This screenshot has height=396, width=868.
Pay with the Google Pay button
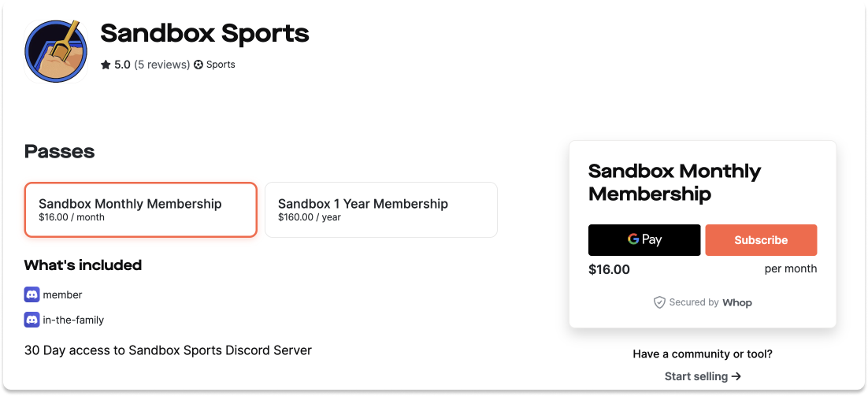coord(644,240)
